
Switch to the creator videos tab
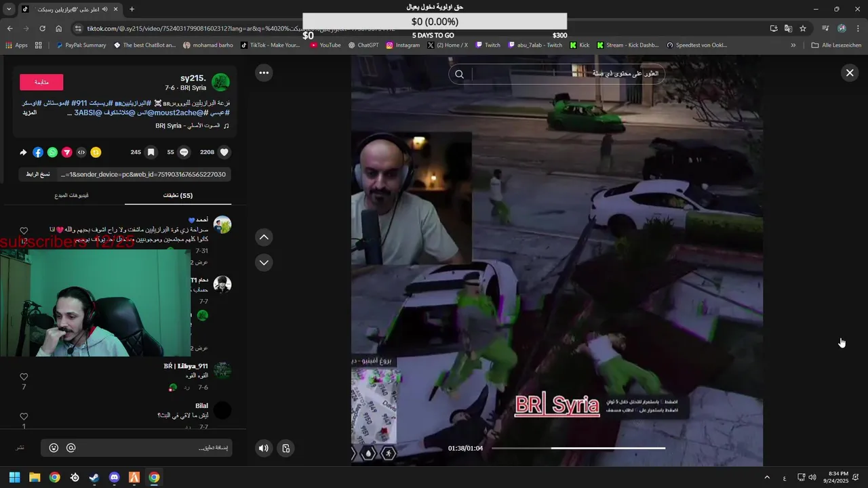71,195
